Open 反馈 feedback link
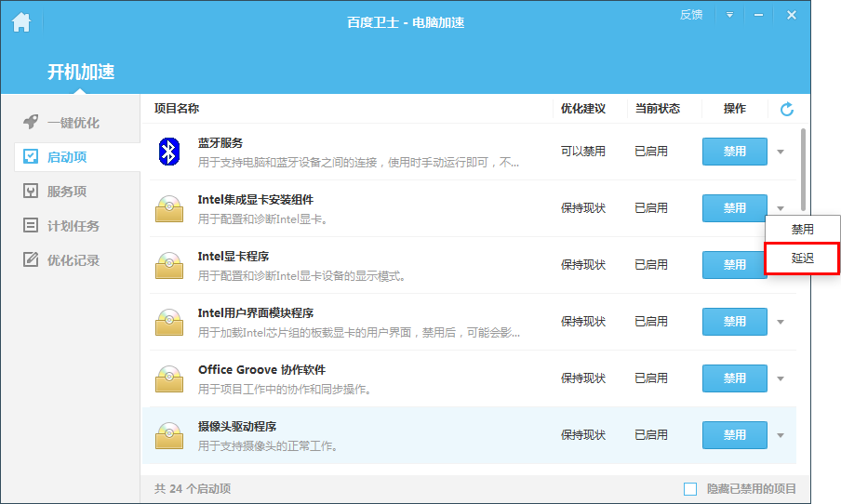Viewport: 841px width, 504px height. (691, 15)
